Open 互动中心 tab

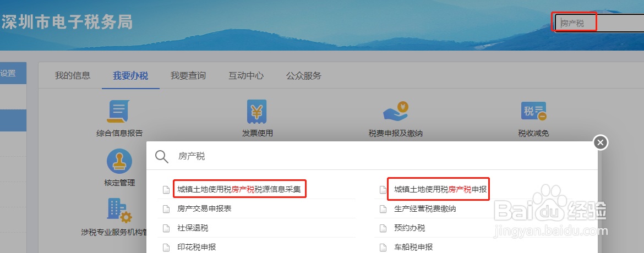pyautogui.click(x=246, y=75)
